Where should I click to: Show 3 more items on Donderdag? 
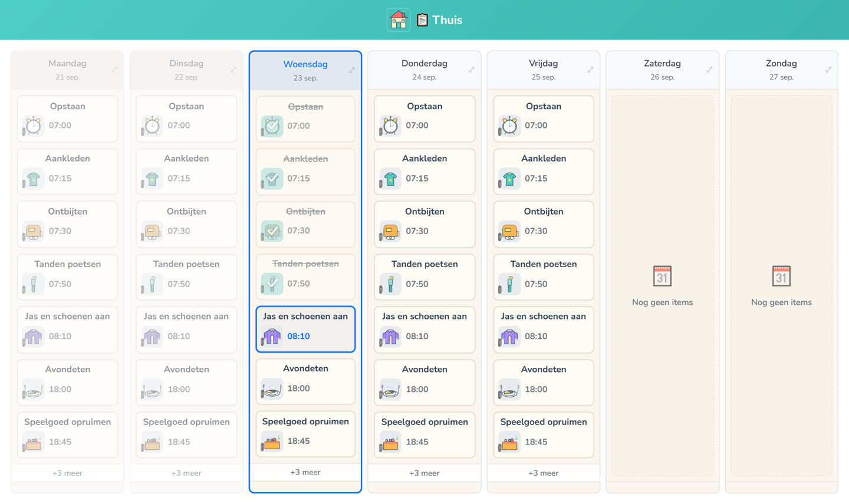(x=424, y=473)
